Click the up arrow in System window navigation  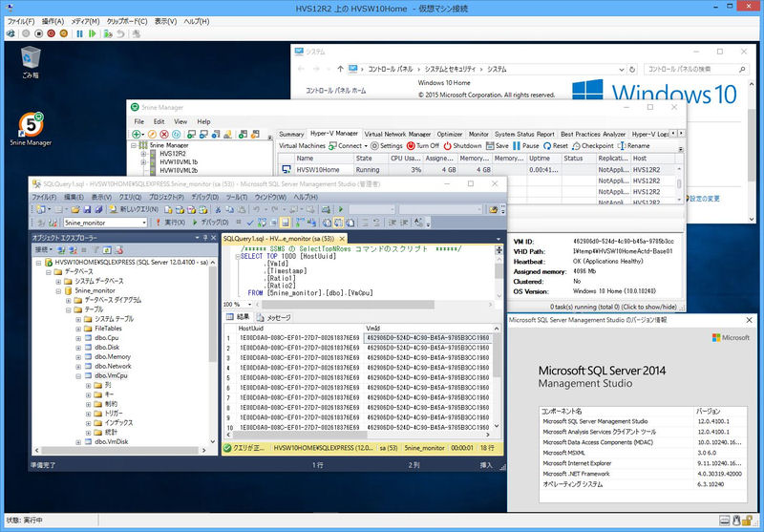(340, 69)
